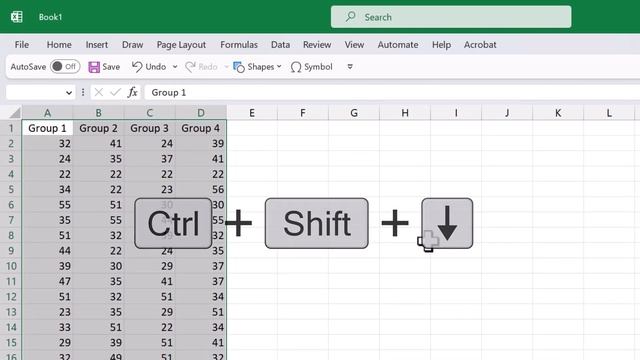Select column H header
Image resolution: width=640 pixels, height=360 pixels.
click(x=405, y=113)
